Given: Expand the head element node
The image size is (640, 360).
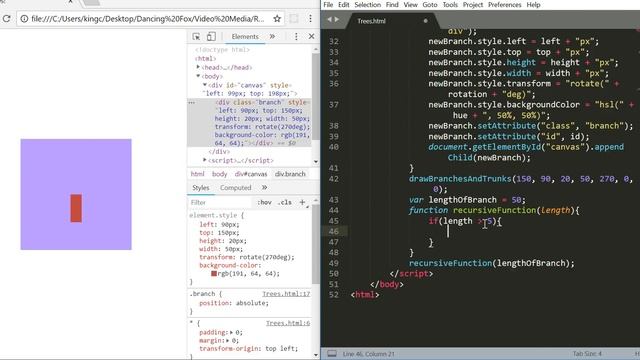Looking at the screenshot, I should [x=198, y=67].
